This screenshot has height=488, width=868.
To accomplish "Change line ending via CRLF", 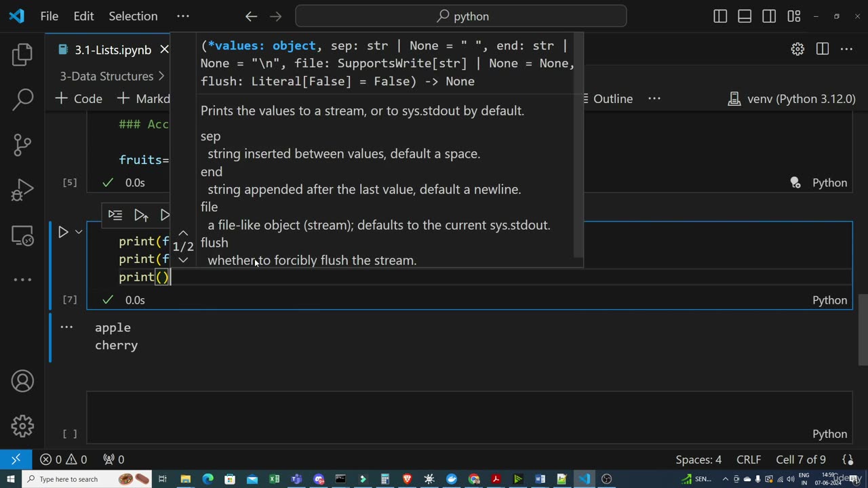I will click(x=749, y=460).
